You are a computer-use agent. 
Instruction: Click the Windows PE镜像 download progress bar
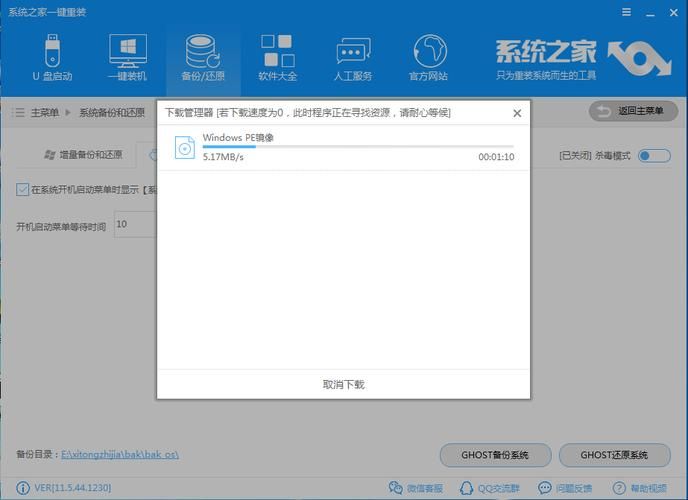(358, 146)
